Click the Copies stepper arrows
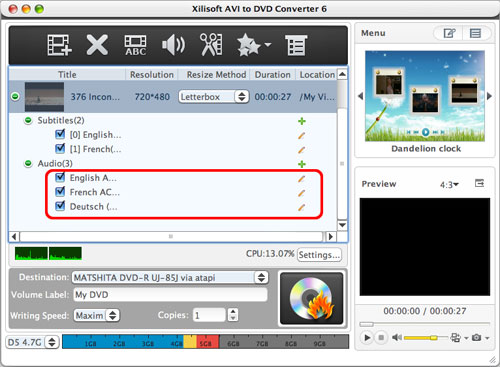The image size is (500, 367). [x=233, y=315]
